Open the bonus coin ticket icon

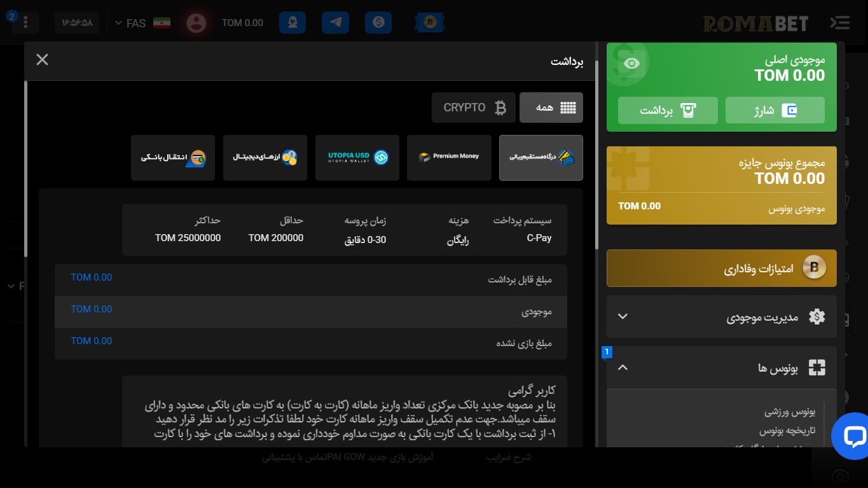pyautogui.click(x=429, y=22)
